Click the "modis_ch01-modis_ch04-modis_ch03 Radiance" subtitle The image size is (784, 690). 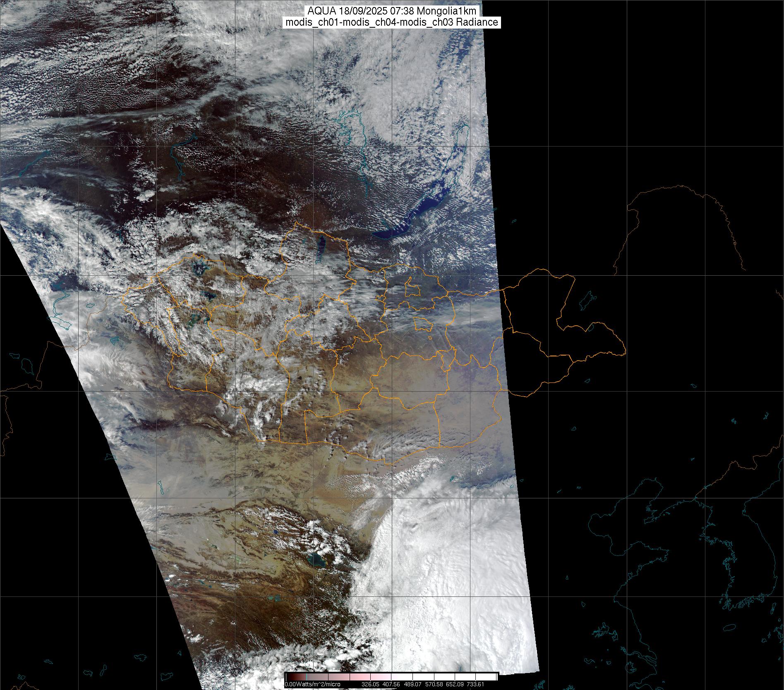392,22
